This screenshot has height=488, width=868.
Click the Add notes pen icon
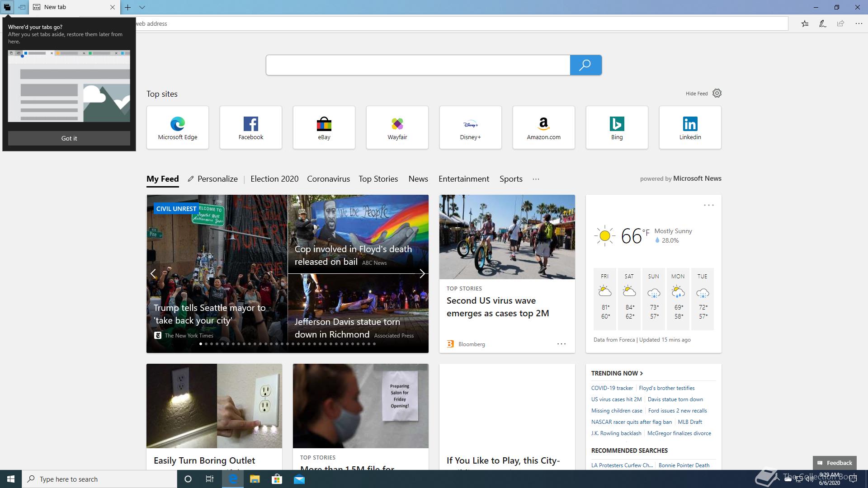coord(823,23)
